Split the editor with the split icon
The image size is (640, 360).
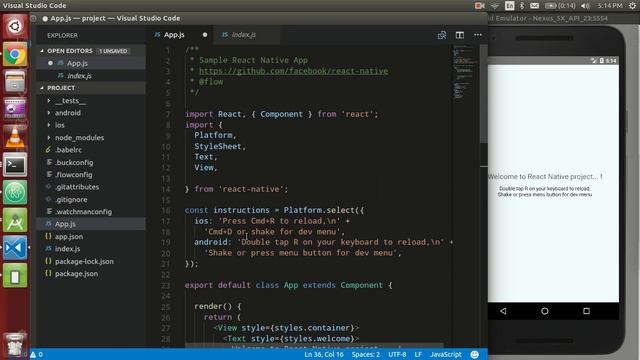(x=460, y=35)
